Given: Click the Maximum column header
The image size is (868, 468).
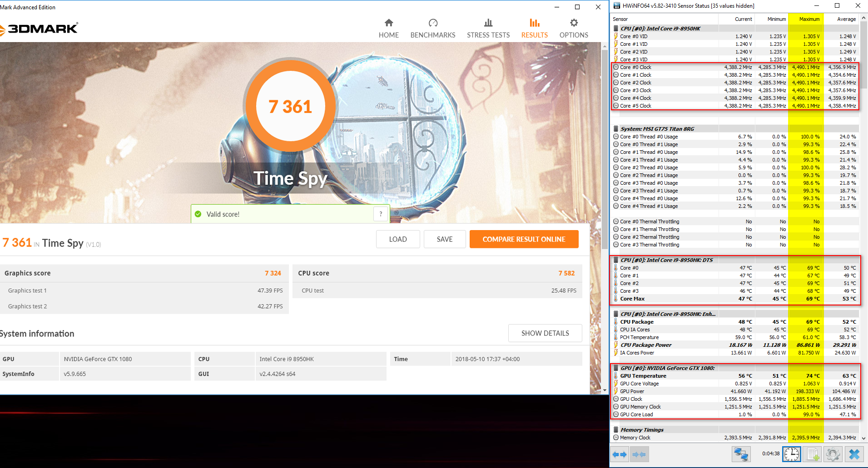Looking at the screenshot, I should click(x=806, y=19).
